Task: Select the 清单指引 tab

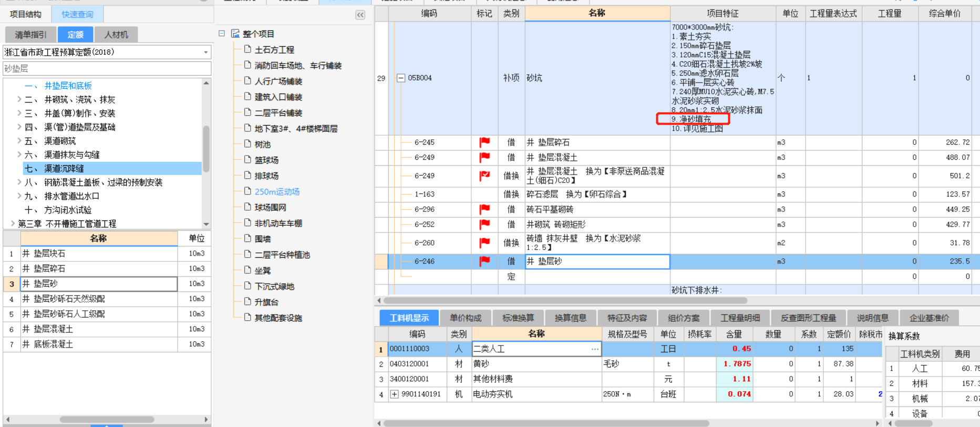Action: (x=30, y=35)
